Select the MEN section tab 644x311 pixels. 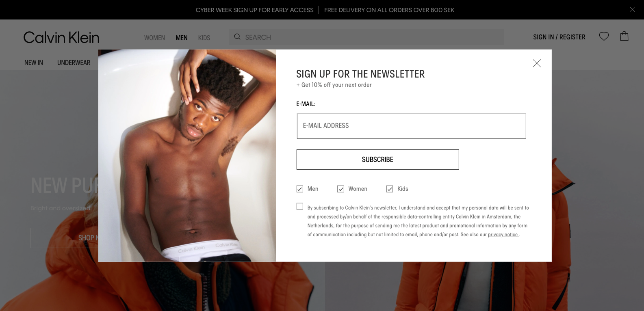[x=182, y=38]
